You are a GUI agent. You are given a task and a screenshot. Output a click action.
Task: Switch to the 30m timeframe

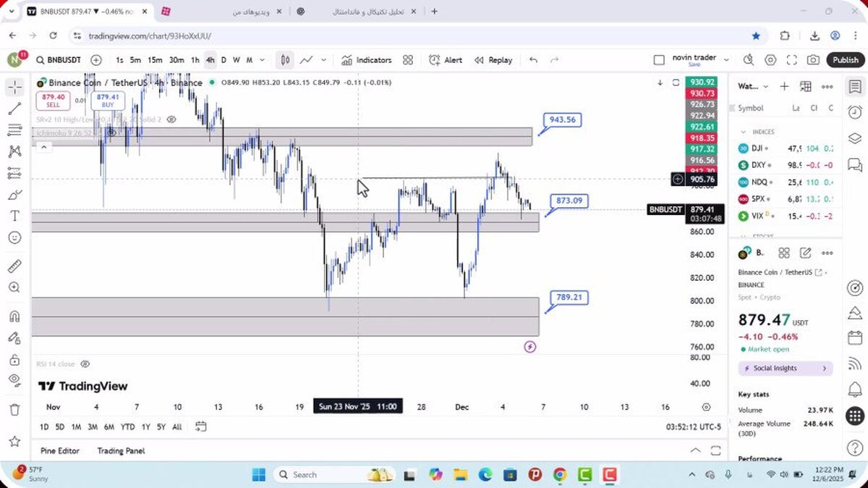pos(176,60)
